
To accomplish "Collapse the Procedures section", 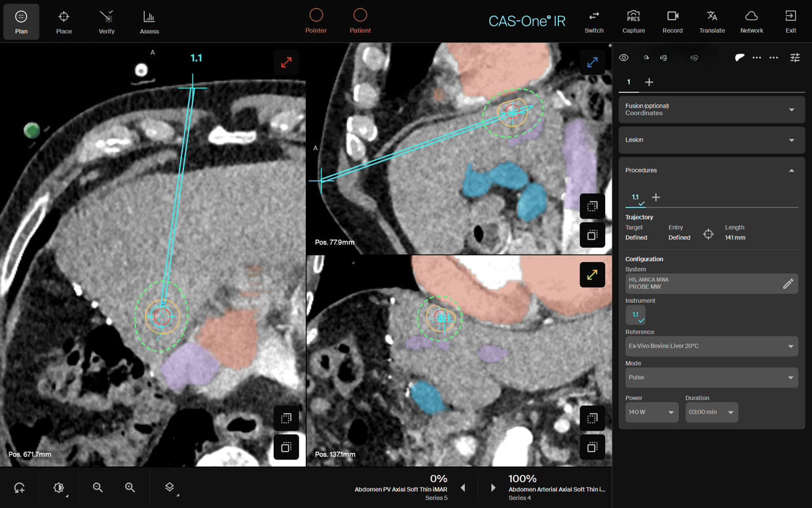I will point(791,170).
